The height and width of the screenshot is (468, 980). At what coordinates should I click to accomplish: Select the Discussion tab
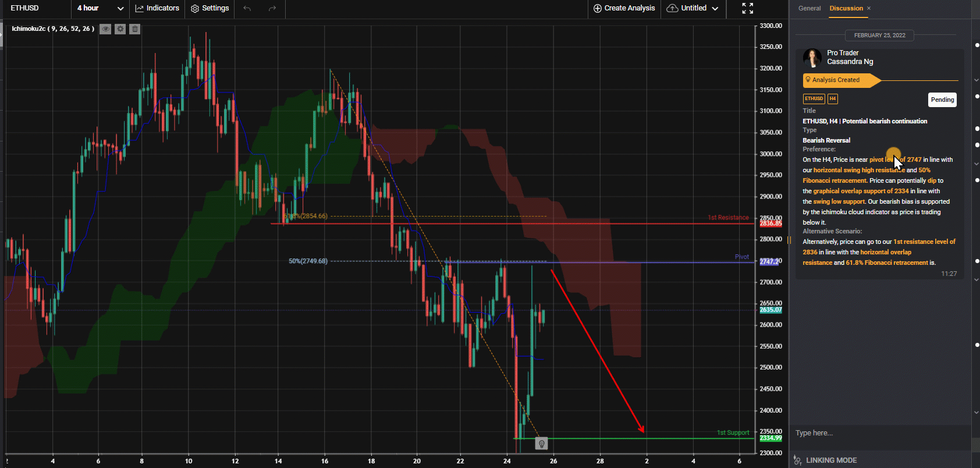coord(846,8)
